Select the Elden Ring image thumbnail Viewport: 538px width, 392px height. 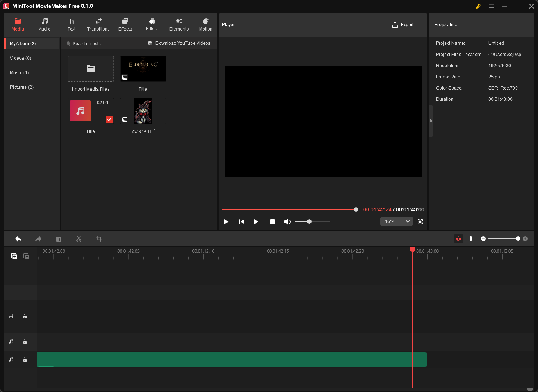(x=143, y=69)
